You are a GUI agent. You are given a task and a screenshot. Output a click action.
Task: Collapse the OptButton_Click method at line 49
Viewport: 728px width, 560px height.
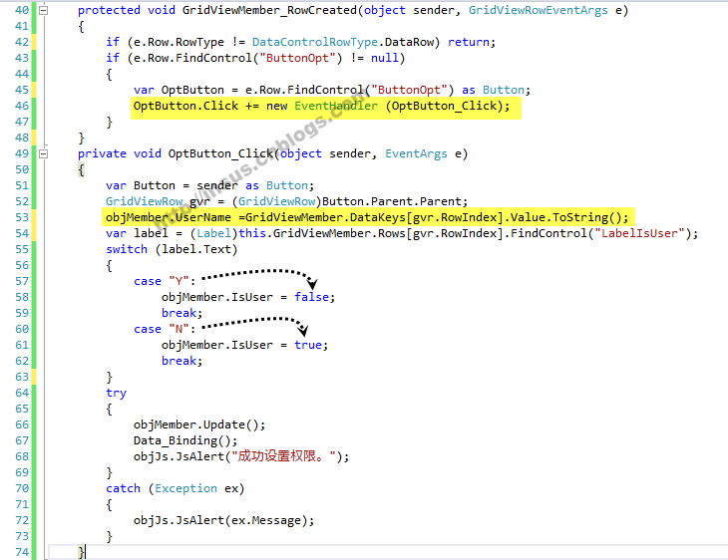point(43,153)
